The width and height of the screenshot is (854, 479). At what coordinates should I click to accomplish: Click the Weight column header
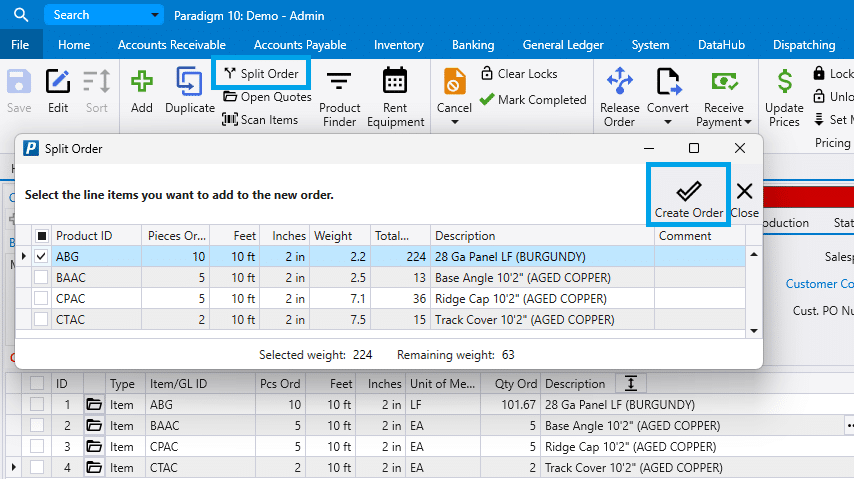pos(340,236)
